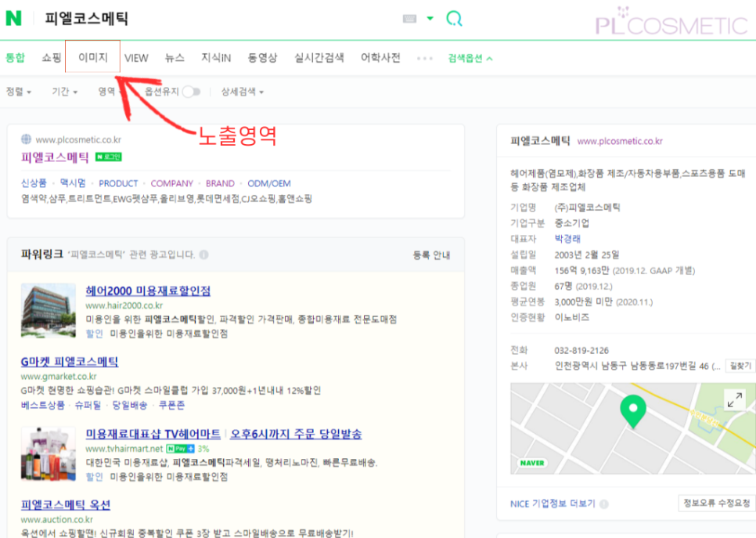Open the 미용재료대표샵 TV헤어마트 link
This screenshot has height=538, width=756.
coord(153,435)
